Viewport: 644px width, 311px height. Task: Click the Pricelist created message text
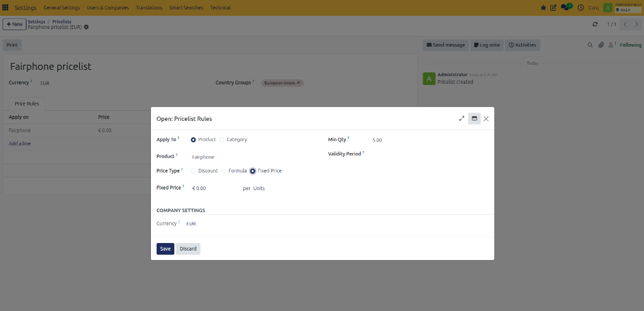(455, 82)
